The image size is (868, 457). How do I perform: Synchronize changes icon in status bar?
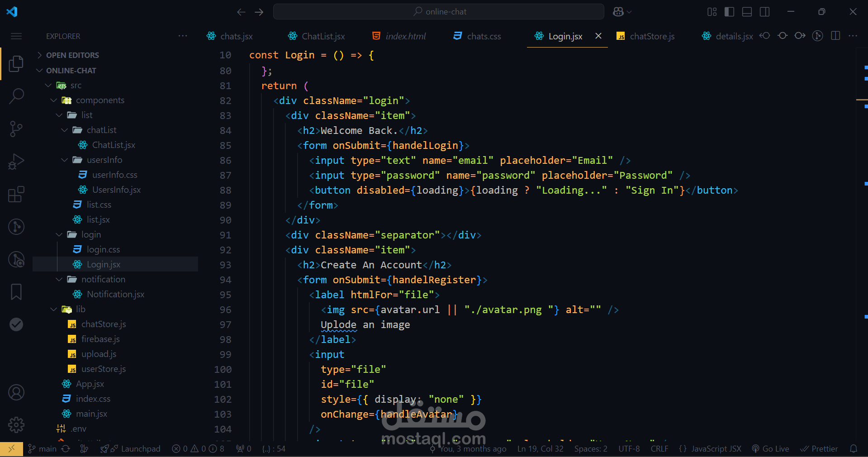click(x=66, y=449)
